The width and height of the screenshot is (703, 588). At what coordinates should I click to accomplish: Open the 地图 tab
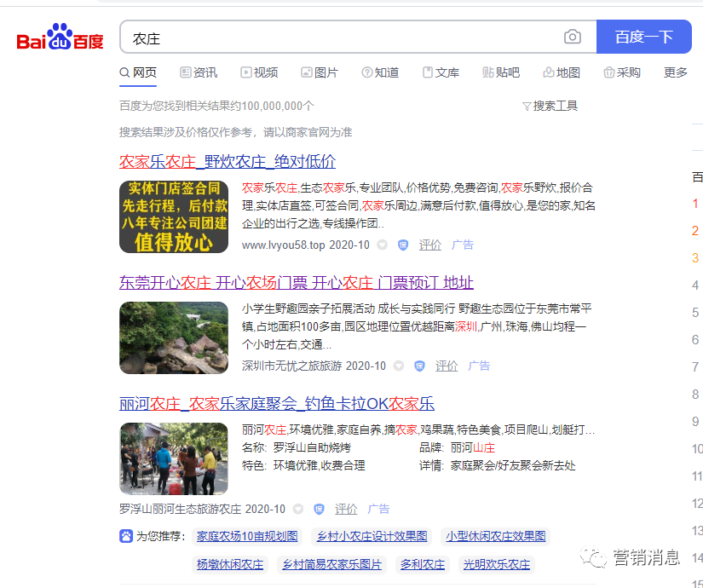click(562, 72)
